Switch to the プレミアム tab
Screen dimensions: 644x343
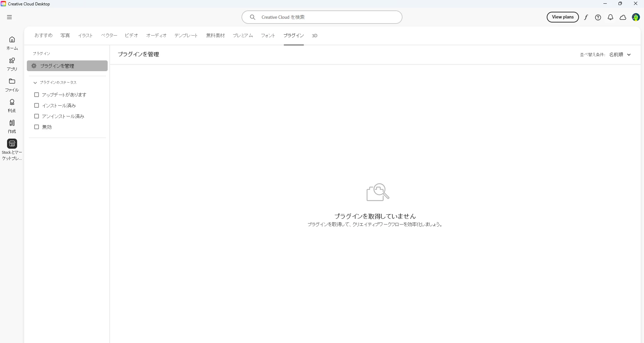click(243, 35)
